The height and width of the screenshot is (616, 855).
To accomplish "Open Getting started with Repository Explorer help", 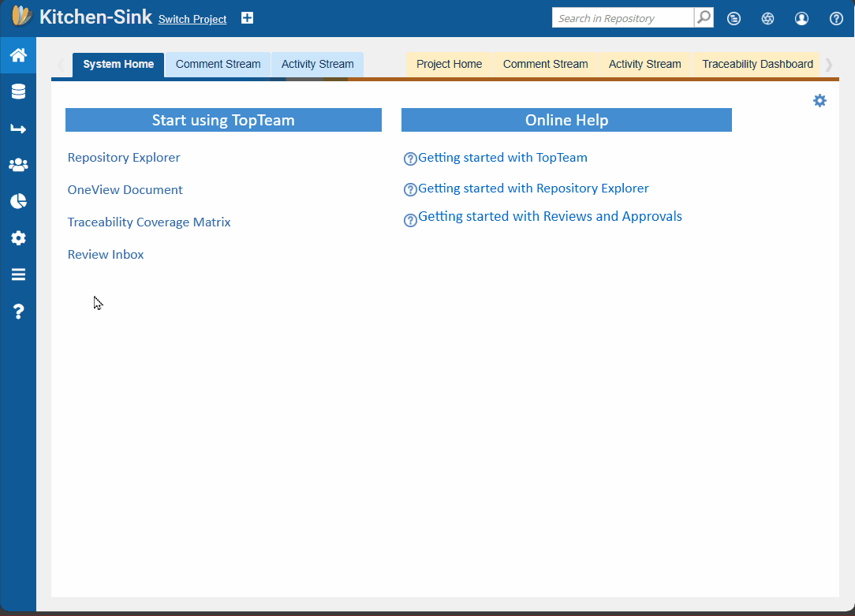I will (533, 188).
